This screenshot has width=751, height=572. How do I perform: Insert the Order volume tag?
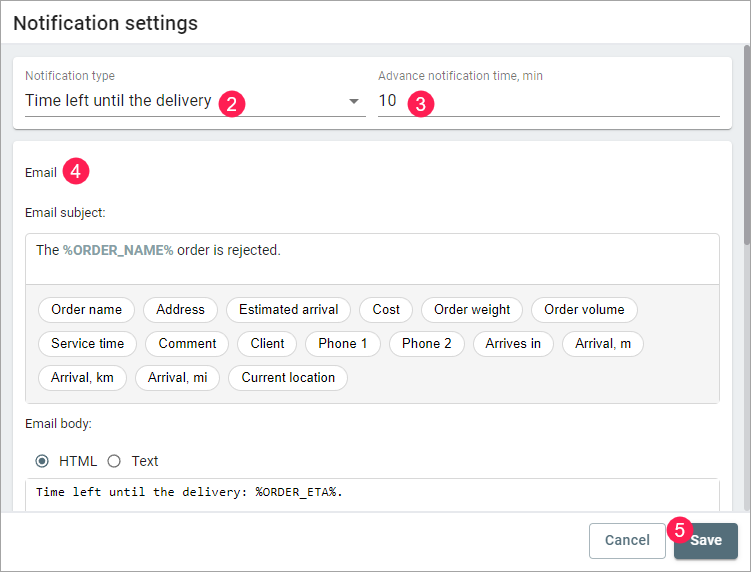584,310
